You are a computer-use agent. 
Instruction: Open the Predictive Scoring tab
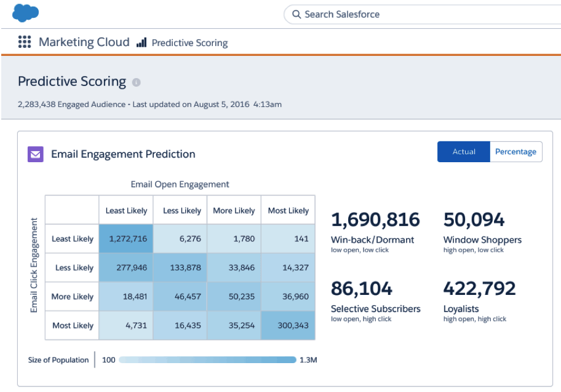click(189, 43)
